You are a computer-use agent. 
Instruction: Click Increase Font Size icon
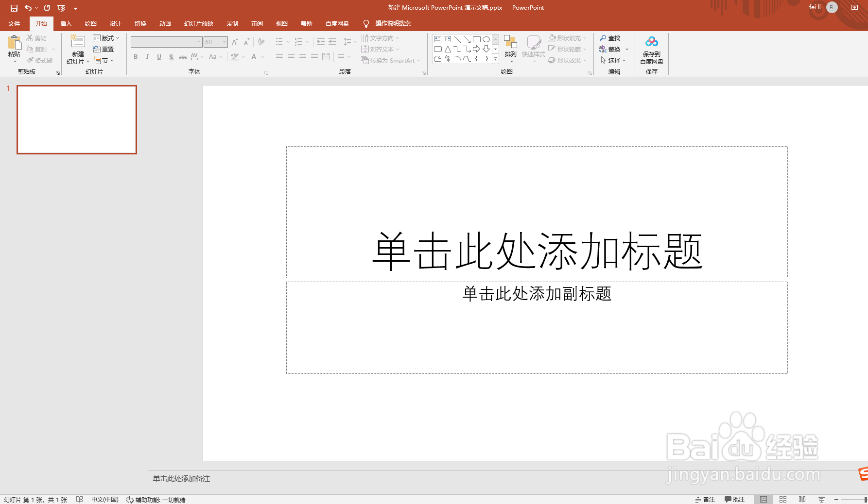[x=235, y=42]
